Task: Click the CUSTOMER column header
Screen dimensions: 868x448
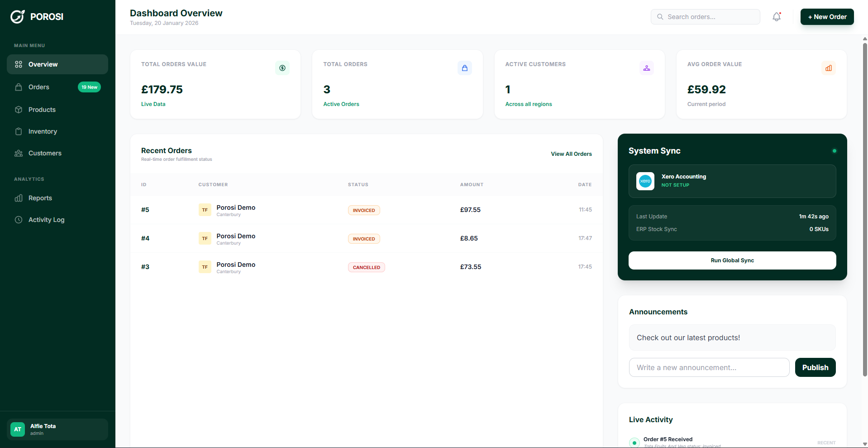Action: 213,185
